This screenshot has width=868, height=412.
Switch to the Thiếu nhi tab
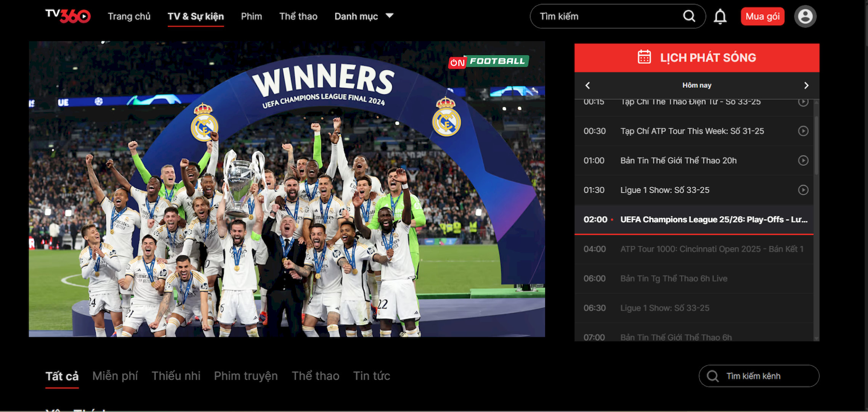[176, 376]
